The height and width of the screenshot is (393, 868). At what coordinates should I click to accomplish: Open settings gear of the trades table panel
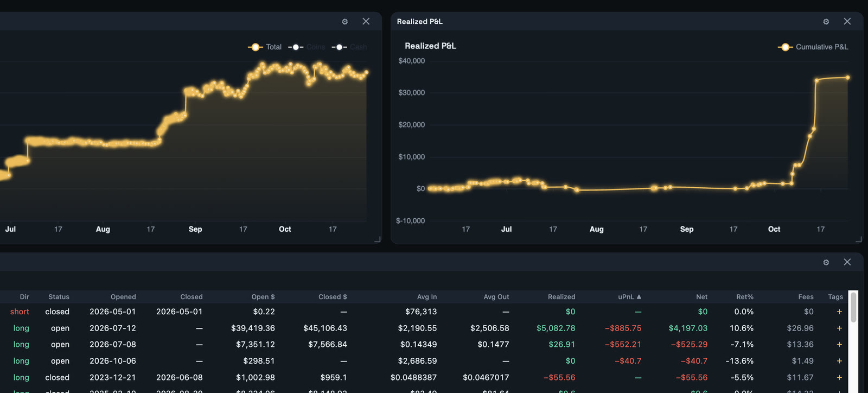(826, 262)
